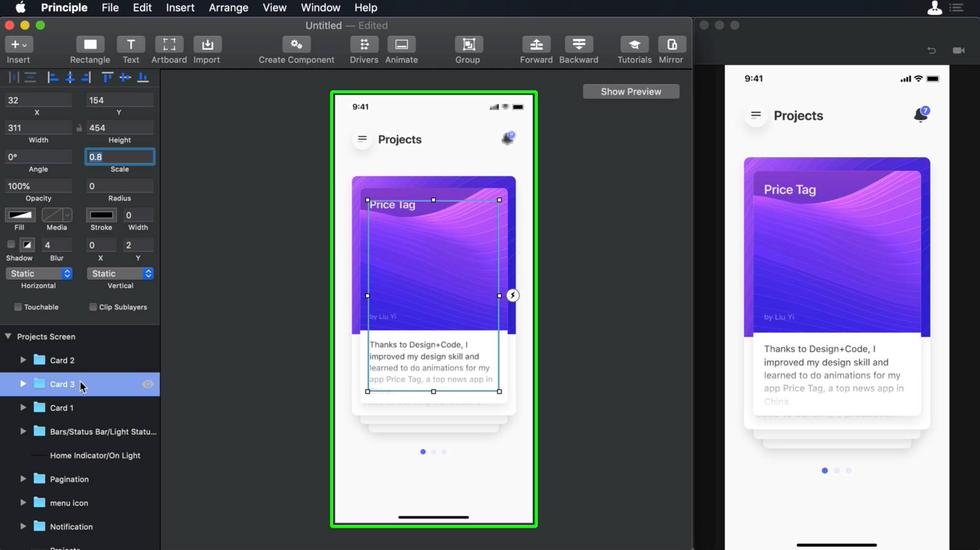Align horizontal centers icon
Image resolution: width=980 pixels, height=550 pixels.
click(x=70, y=77)
